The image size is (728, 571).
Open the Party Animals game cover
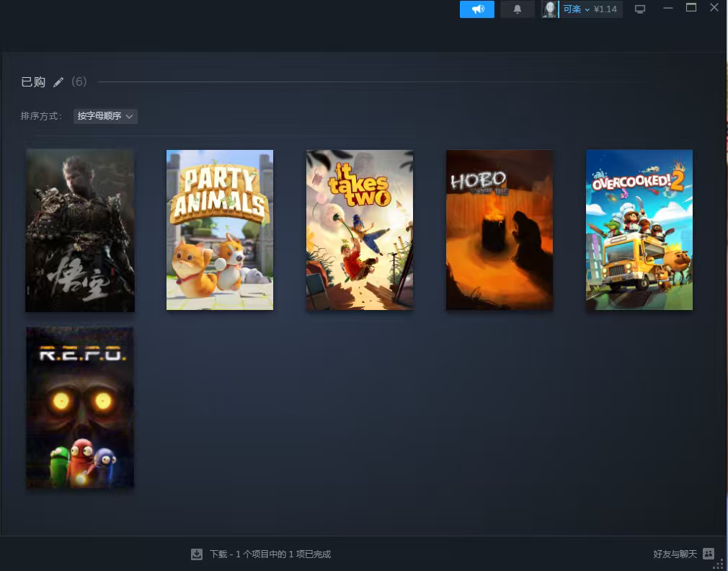click(220, 230)
